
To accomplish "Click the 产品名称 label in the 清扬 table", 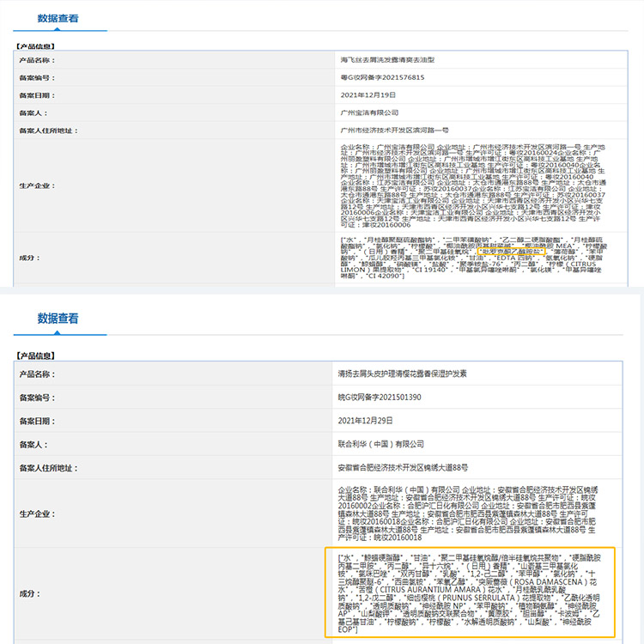I will (x=37, y=374).
